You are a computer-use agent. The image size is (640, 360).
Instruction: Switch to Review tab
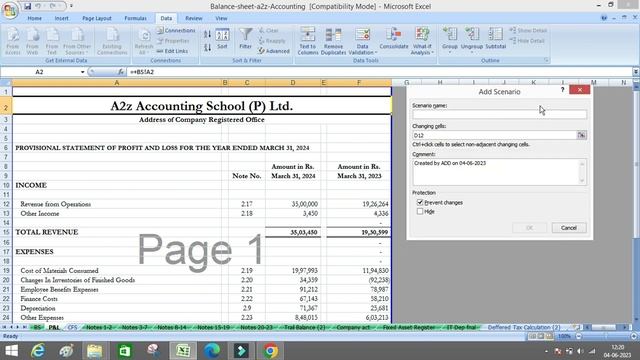(193, 18)
